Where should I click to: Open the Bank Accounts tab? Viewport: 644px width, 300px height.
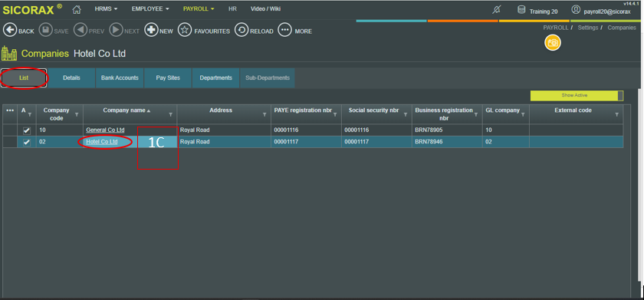pos(120,78)
